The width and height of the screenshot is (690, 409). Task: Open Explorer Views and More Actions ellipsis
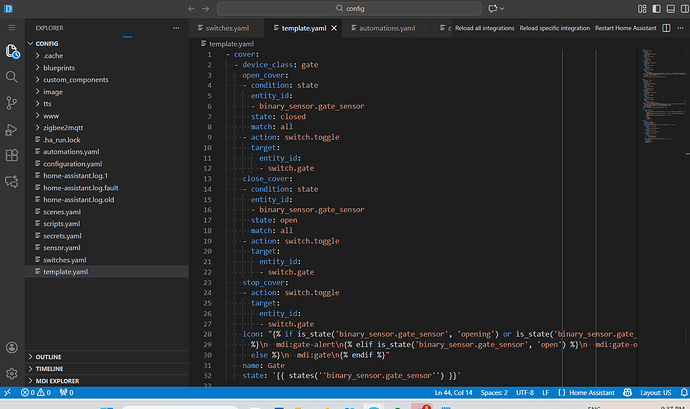click(176, 28)
